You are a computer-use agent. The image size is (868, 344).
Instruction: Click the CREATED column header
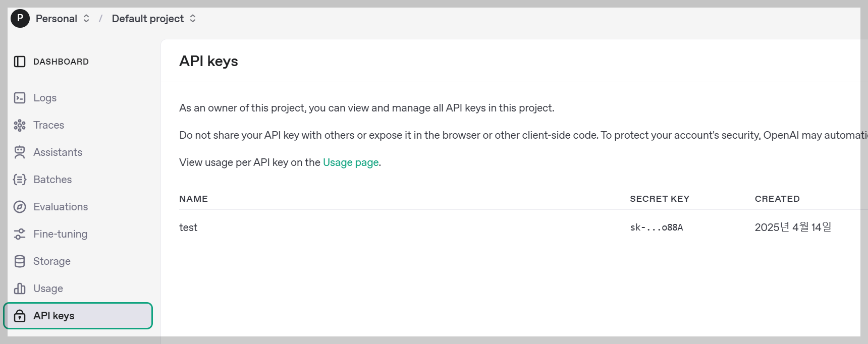(x=777, y=199)
